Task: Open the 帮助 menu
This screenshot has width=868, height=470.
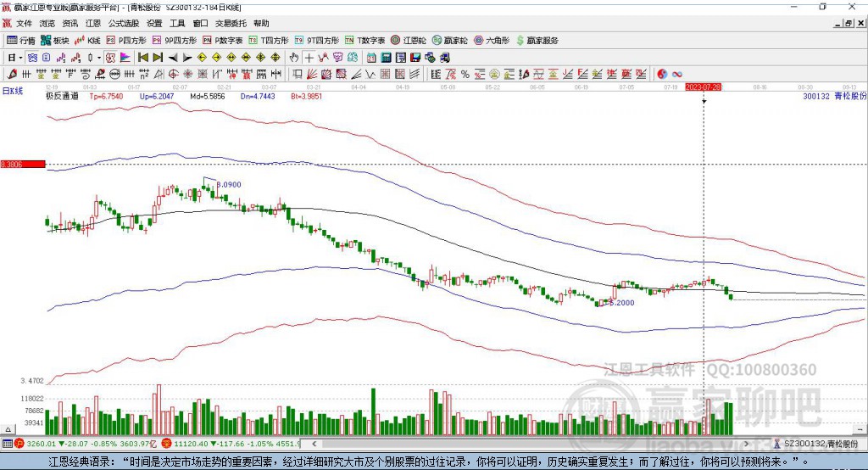Action: (x=261, y=23)
